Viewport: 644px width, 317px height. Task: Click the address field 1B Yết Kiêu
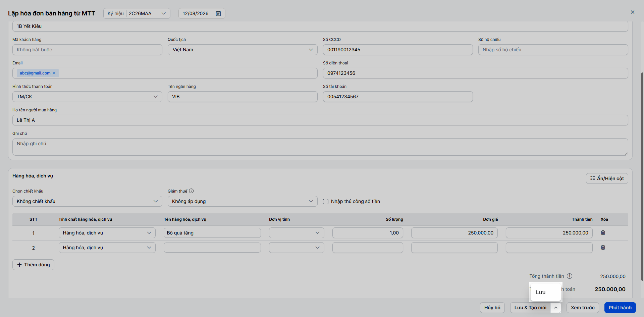pyautogui.click(x=320, y=27)
